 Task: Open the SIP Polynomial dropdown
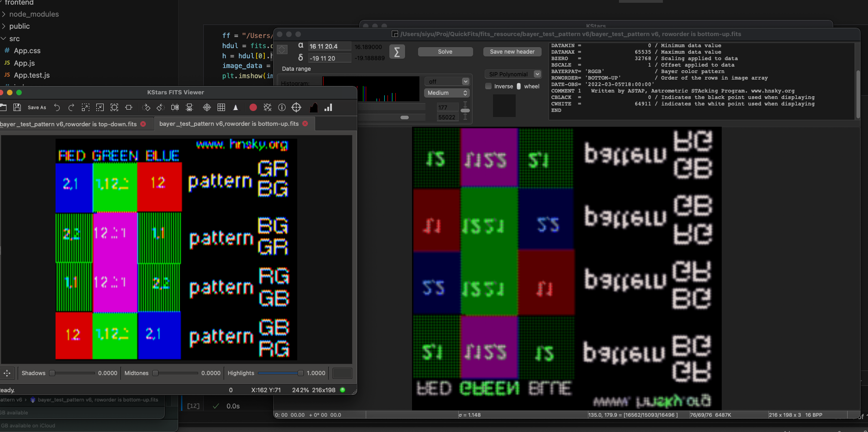[x=512, y=74]
